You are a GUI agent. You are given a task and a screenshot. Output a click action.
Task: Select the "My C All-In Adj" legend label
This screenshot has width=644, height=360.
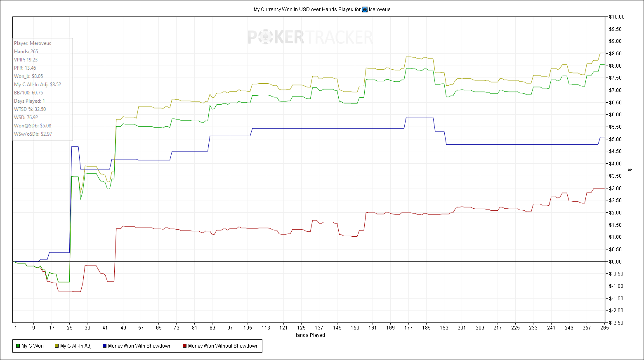76,346
